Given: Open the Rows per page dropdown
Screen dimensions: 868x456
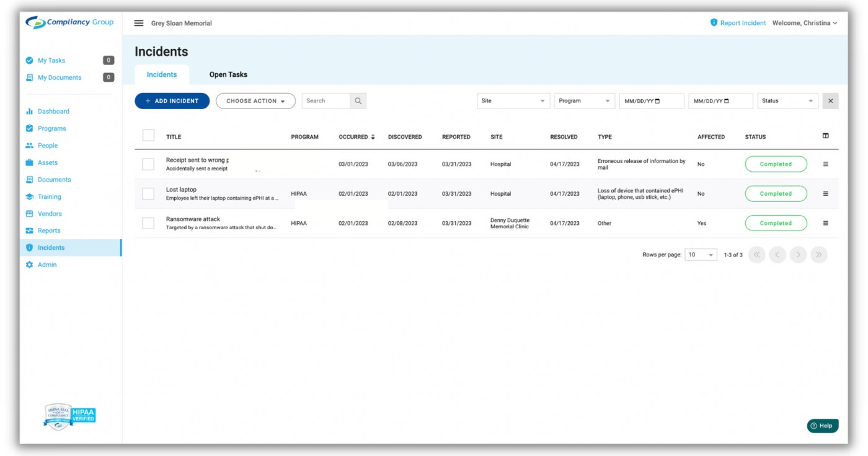Looking at the screenshot, I should pyautogui.click(x=701, y=255).
